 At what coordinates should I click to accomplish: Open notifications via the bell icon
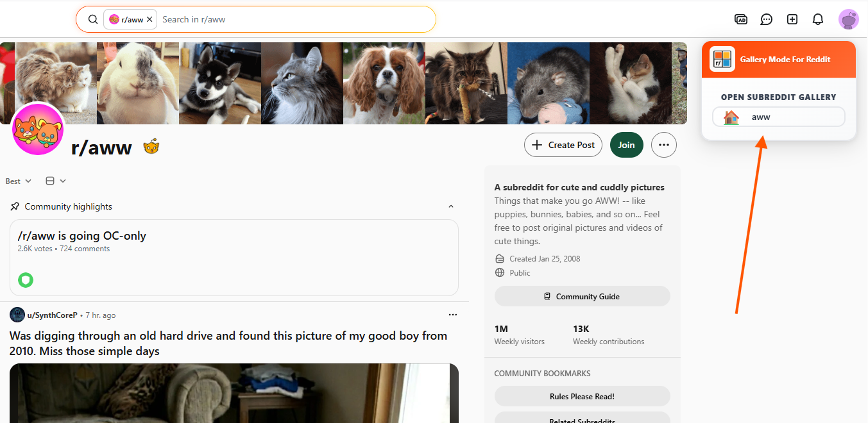click(x=818, y=19)
